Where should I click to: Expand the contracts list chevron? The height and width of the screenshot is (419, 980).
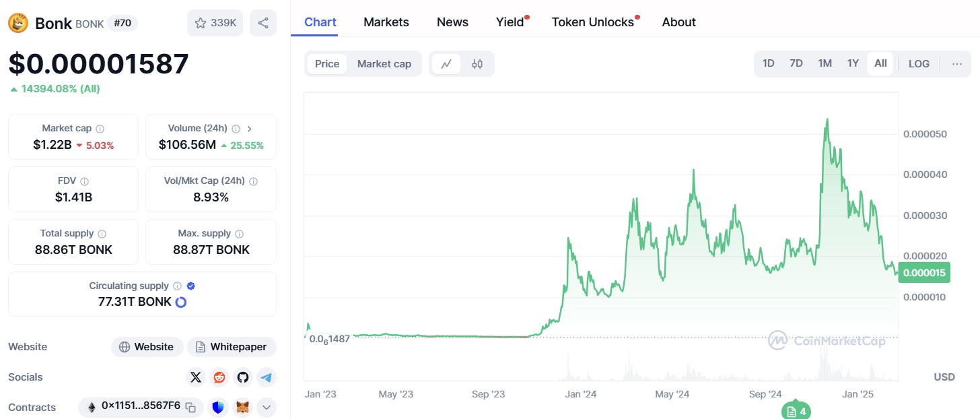tap(267, 407)
